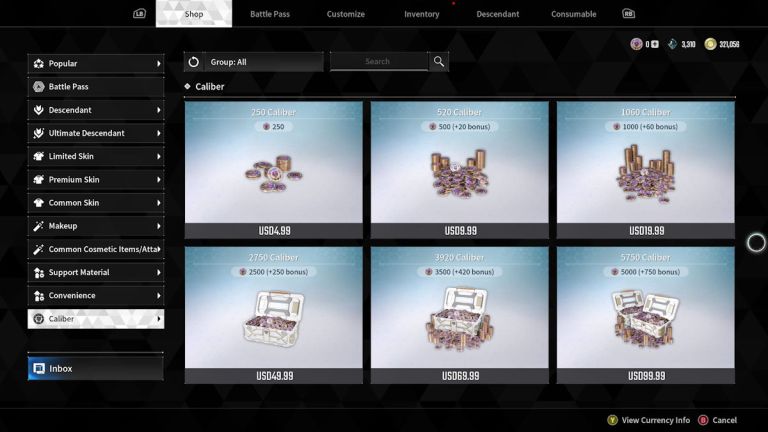Click the B button Cancel icon
768x432 pixels.
(x=703, y=420)
